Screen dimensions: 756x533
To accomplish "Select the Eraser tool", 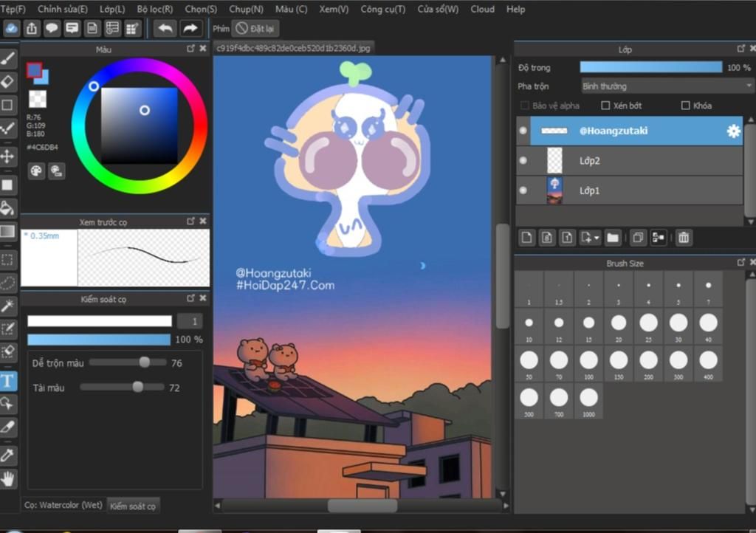I will point(7,82).
